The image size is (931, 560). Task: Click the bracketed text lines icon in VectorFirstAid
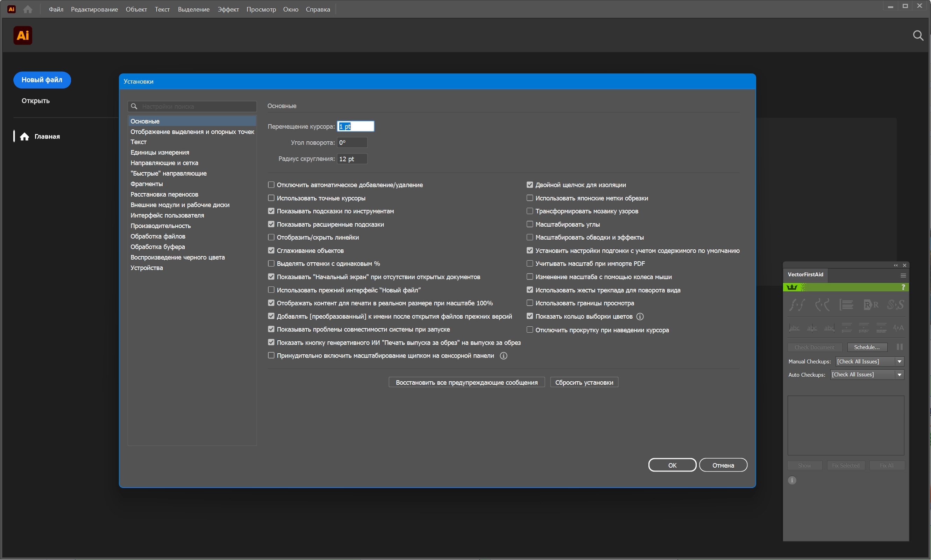[846, 305]
